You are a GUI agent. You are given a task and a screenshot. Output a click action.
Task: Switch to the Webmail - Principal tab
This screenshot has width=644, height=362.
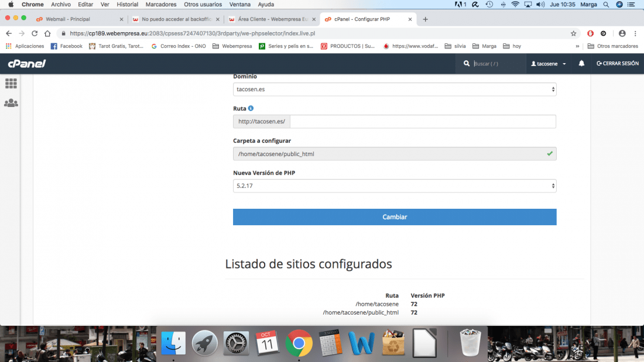78,19
